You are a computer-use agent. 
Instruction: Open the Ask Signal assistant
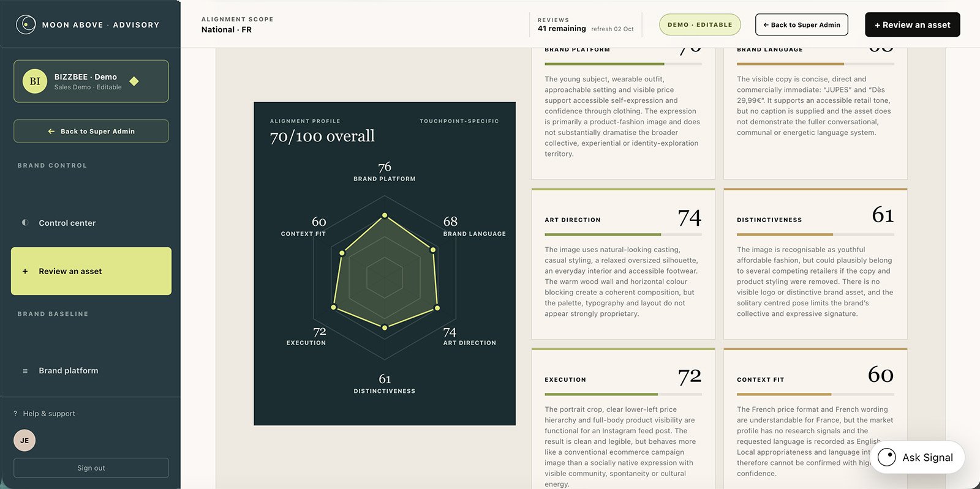pos(917,457)
